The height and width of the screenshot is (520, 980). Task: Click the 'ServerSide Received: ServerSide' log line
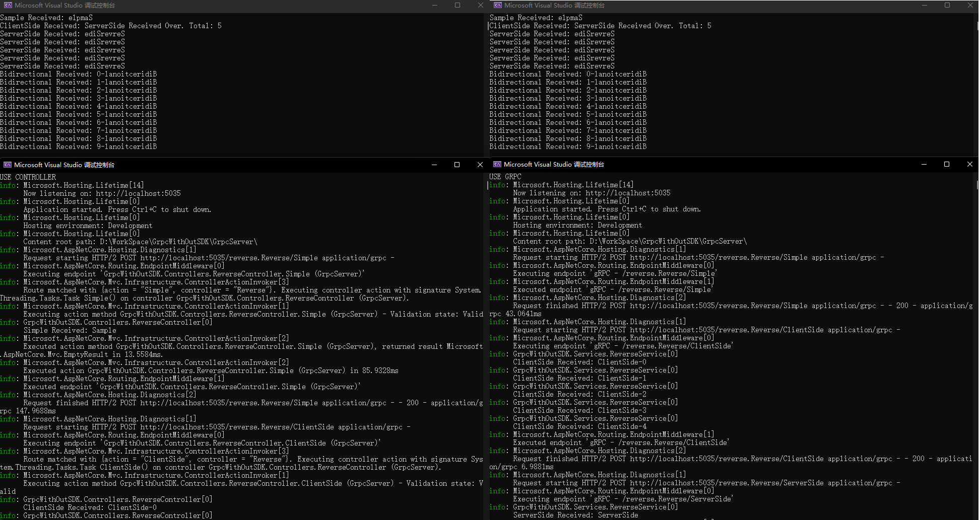[x=575, y=515]
